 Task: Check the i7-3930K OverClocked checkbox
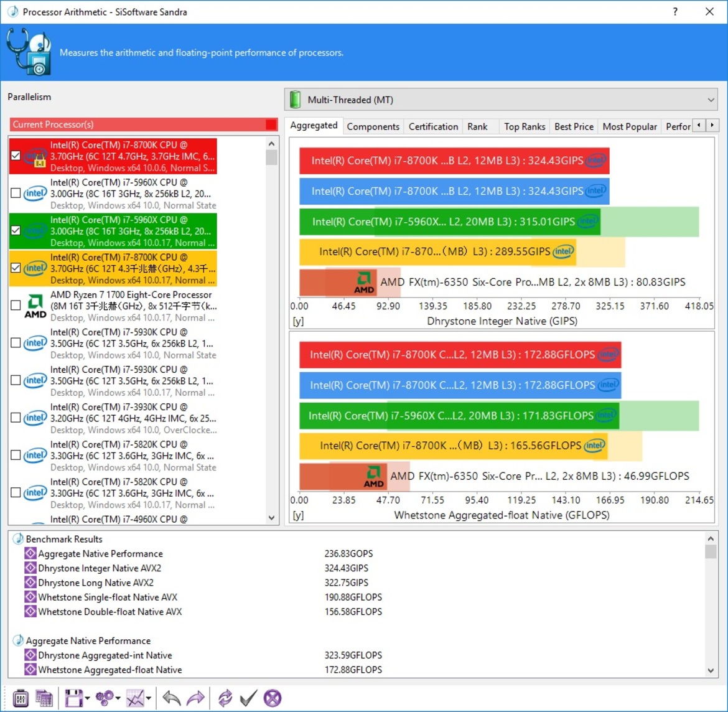pos(16,418)
